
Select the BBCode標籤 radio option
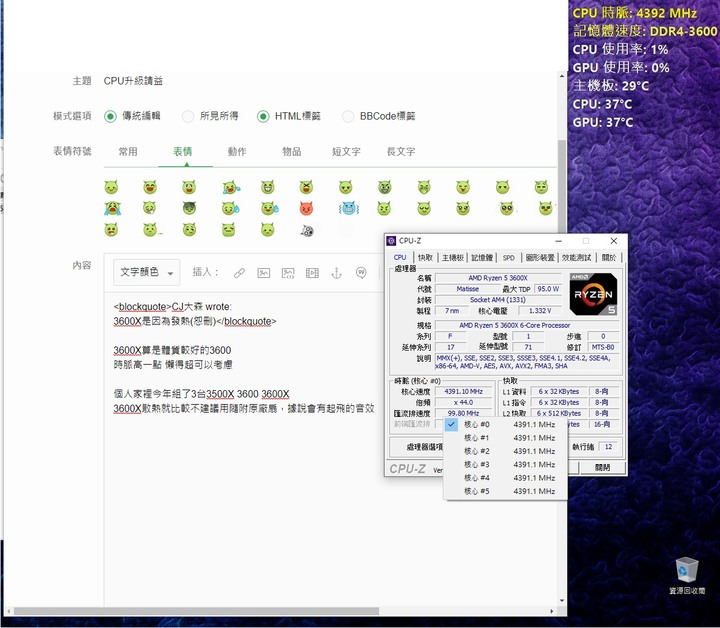348,116
